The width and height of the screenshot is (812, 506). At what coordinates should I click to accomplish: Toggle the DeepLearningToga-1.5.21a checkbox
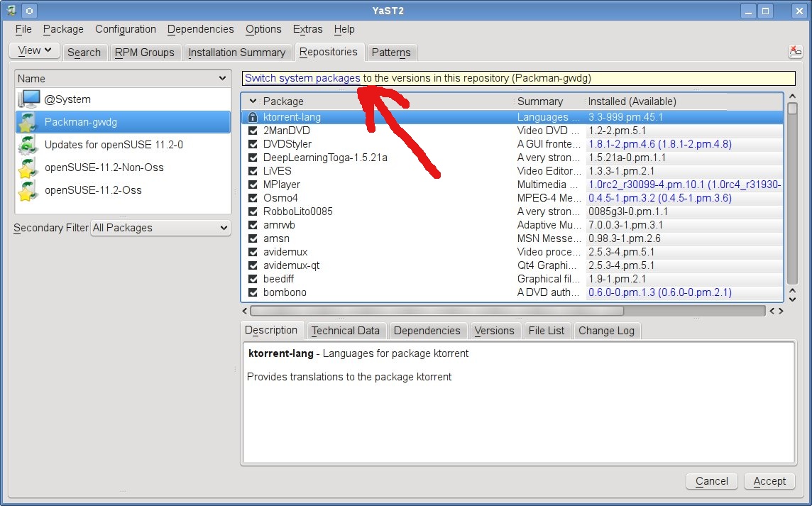[x=253, y=158]
